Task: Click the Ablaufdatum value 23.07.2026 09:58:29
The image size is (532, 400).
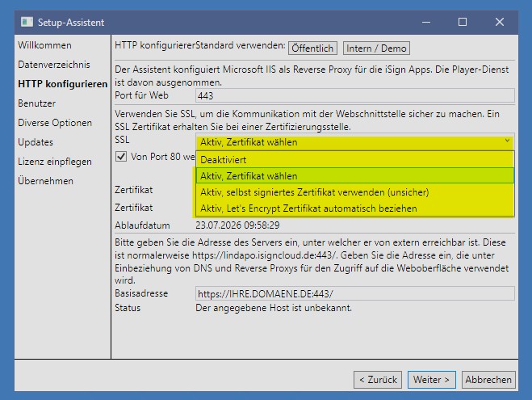Action: 237,225
